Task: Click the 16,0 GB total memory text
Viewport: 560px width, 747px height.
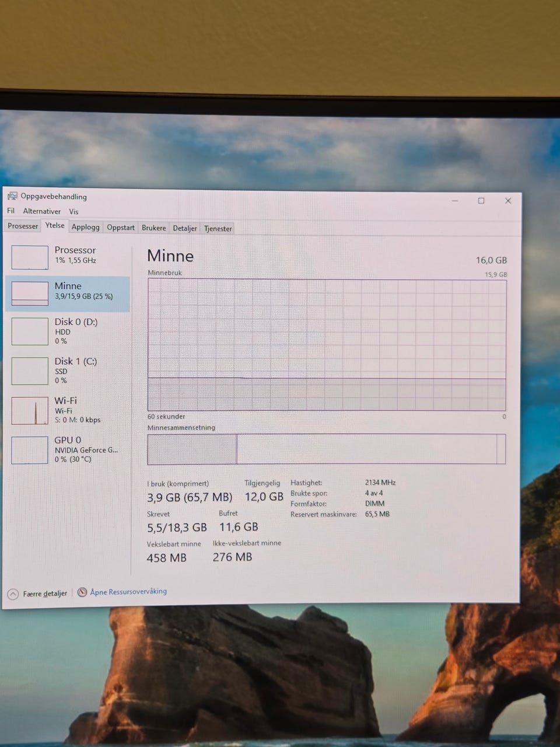Action: click(491, 260)
